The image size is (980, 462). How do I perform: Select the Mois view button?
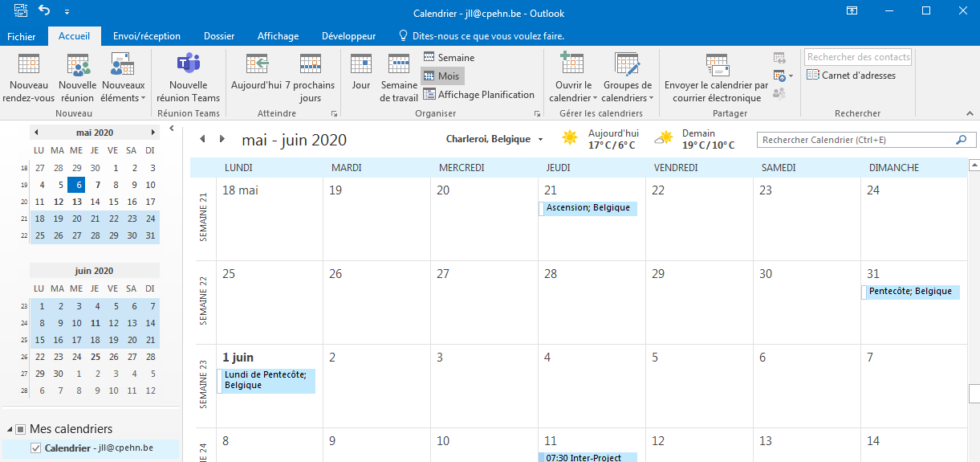(442, 76)
